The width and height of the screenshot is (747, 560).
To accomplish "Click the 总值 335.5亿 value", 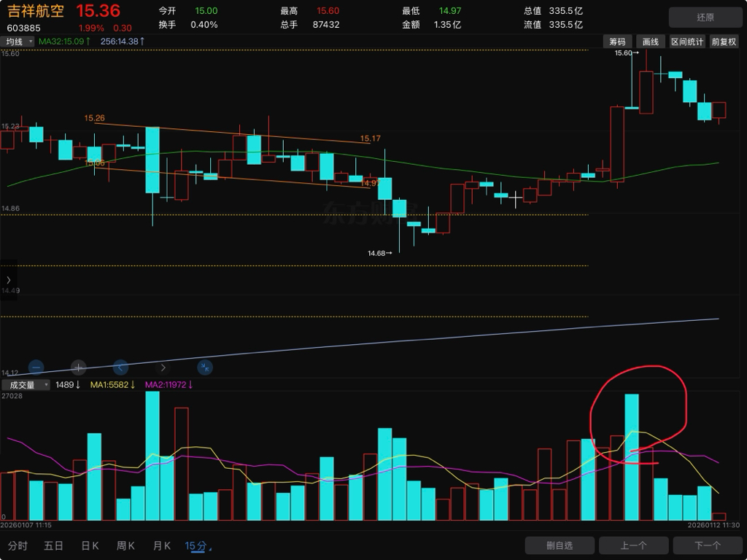I will [x=565, y=10].
